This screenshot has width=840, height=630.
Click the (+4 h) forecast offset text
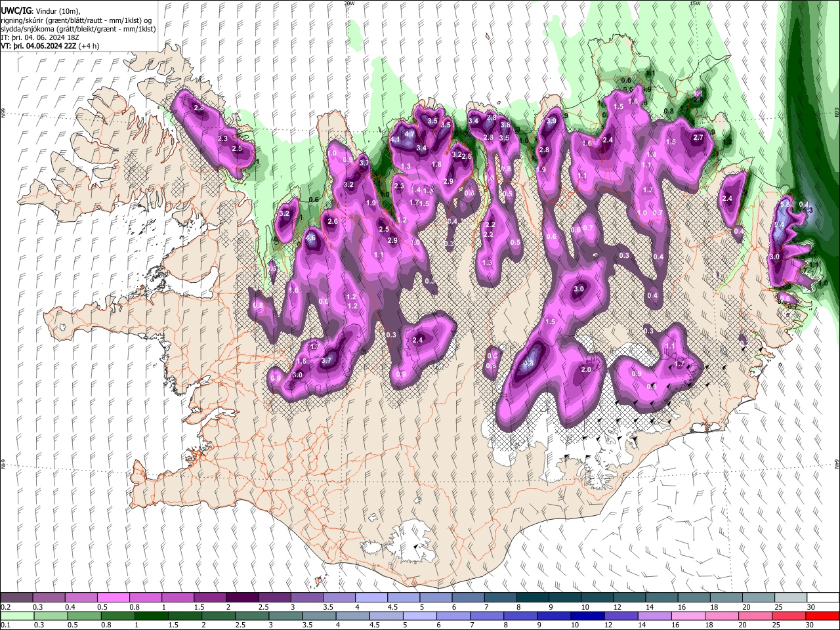[89, 46]
